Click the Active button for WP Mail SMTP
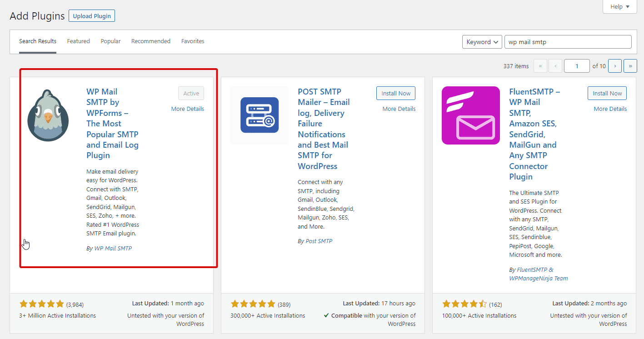 (x=191, y=93)
